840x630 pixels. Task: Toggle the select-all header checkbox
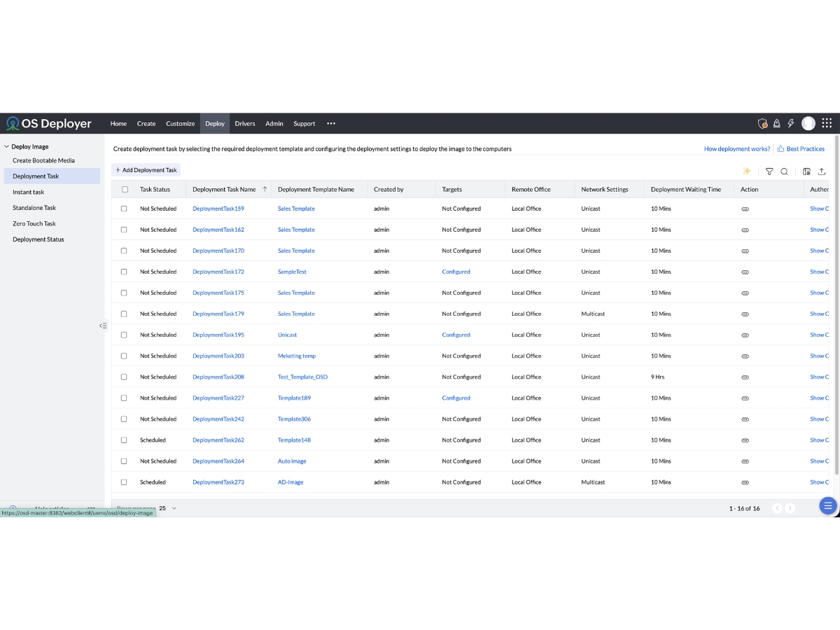tap(125, 189)
